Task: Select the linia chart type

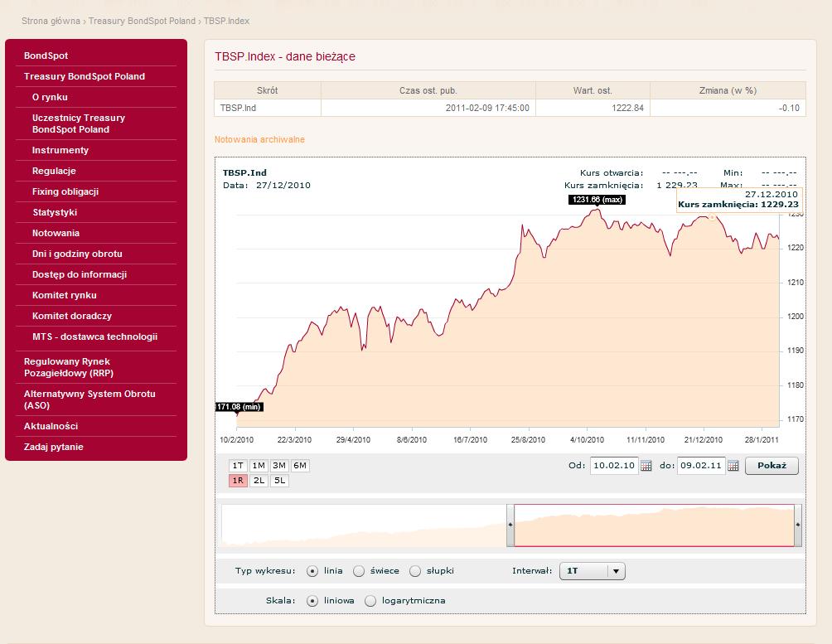Action: [x=312, y=571]
